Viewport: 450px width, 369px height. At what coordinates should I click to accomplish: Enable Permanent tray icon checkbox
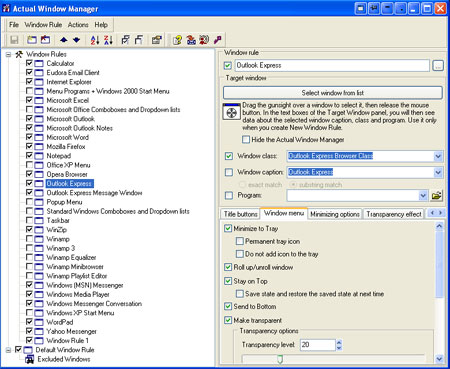[239, 241]
